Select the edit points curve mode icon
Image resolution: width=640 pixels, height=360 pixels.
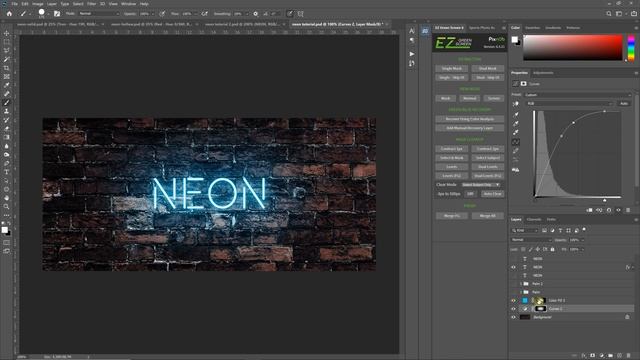click(x=516, y=142)
